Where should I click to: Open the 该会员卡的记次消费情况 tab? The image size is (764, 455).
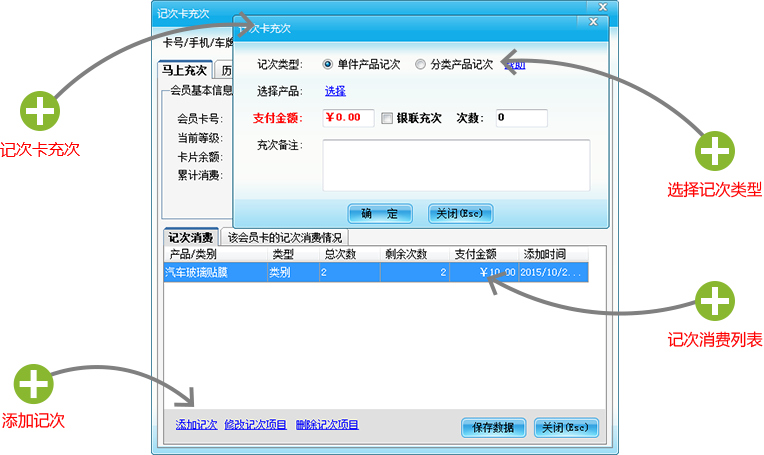(x=285, y=237)
